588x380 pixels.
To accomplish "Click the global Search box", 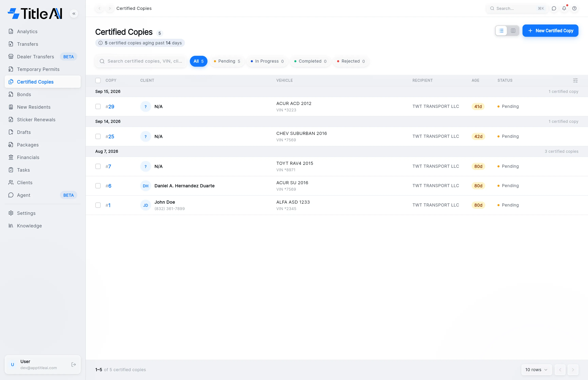I will tap(517, 8).
